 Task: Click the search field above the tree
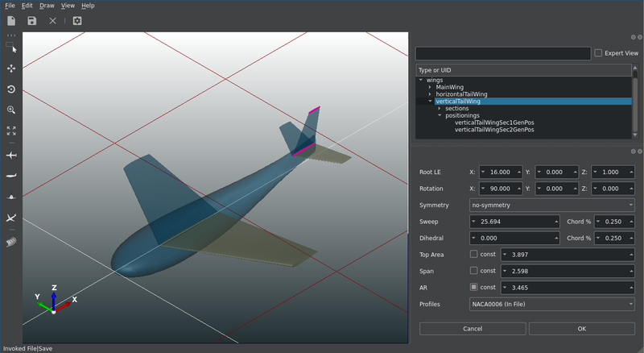coord(503,53)
